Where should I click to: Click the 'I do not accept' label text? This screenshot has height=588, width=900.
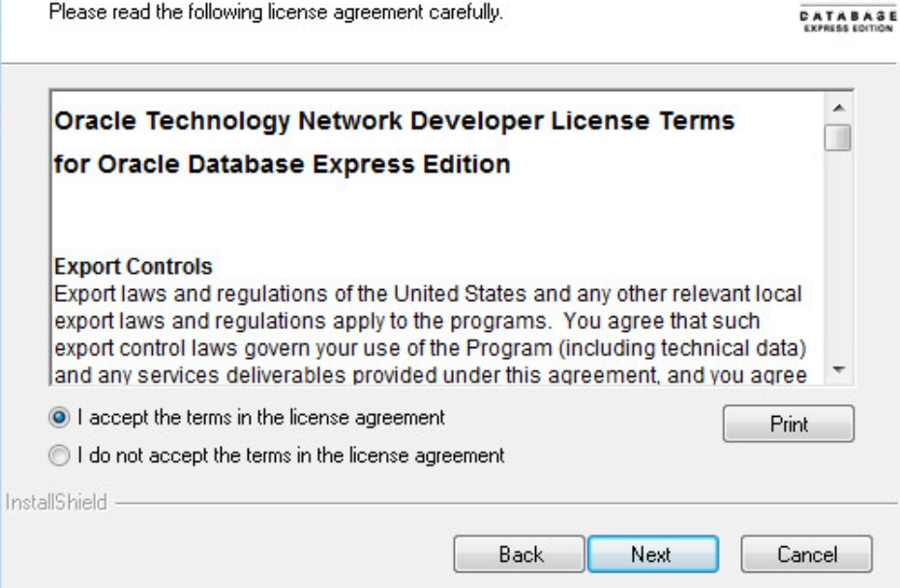[x=291, y=456]
